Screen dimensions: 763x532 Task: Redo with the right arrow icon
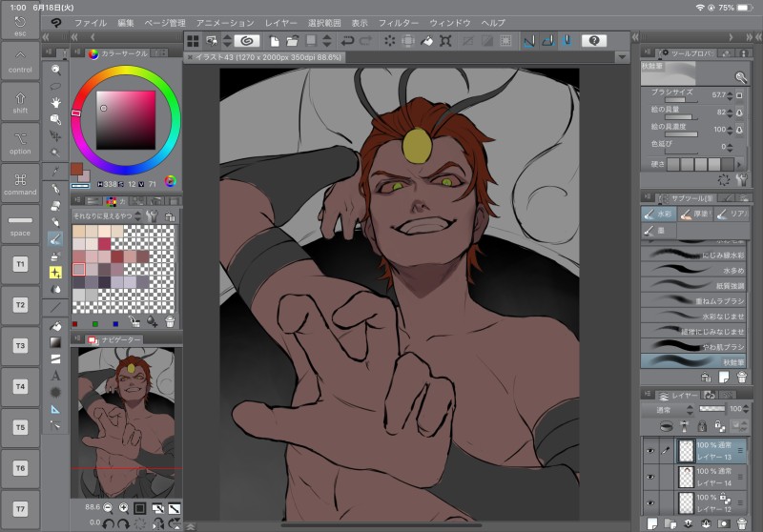pos(365,41)
